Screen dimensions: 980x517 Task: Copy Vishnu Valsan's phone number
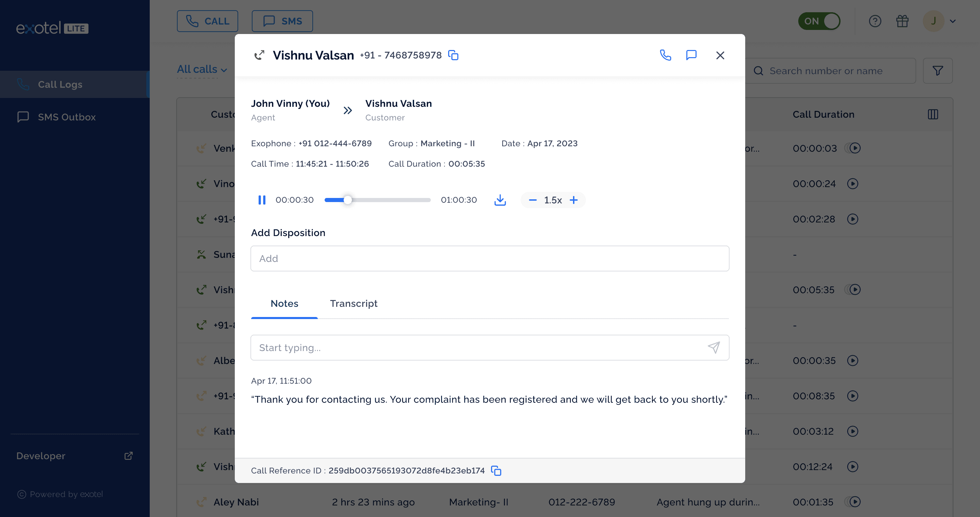point(453,55)
